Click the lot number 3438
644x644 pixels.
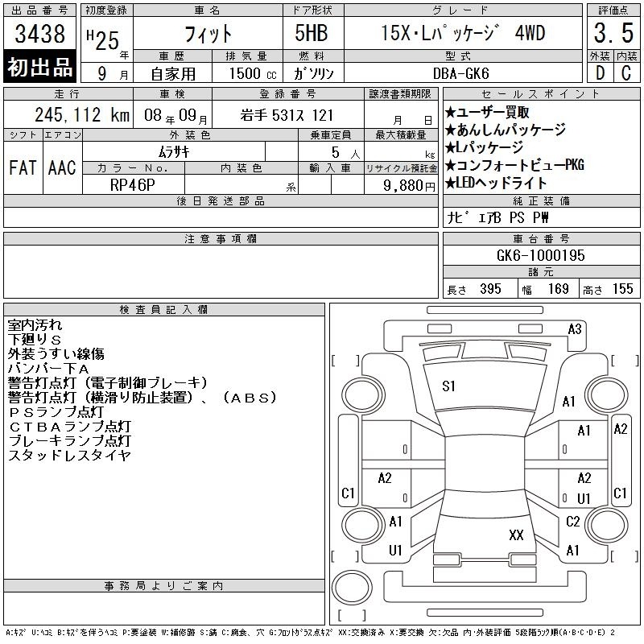39,34
